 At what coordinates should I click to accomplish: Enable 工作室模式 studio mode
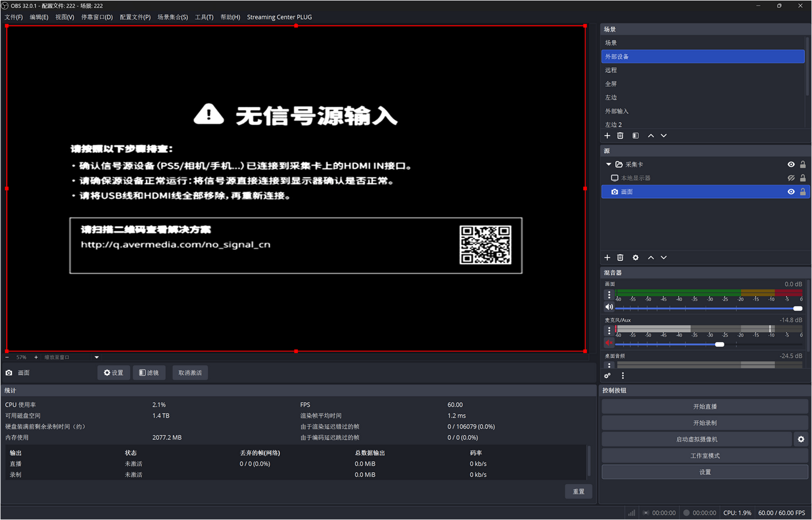click(x=705, y=456)
